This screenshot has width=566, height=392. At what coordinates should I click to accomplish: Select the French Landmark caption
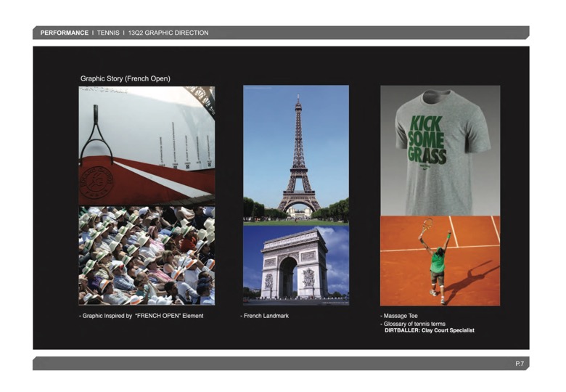265,316
